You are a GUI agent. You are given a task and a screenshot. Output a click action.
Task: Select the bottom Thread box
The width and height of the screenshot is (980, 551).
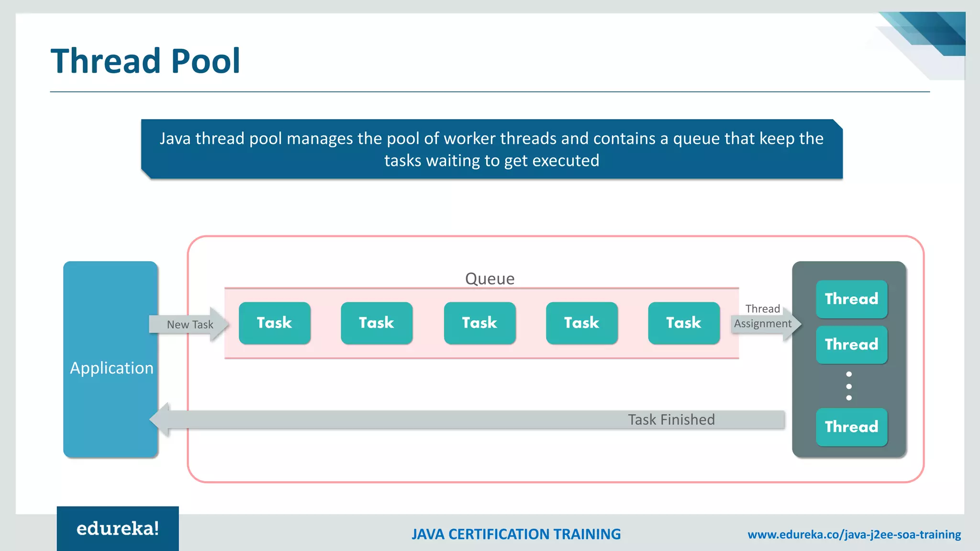tap(852, 427)
